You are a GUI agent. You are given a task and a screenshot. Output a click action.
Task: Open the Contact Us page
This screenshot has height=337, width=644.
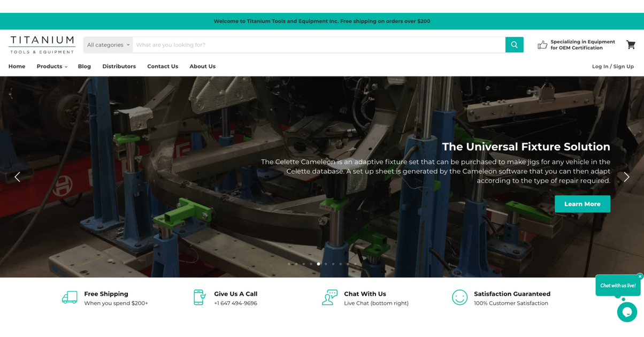(x=163, y=66)
